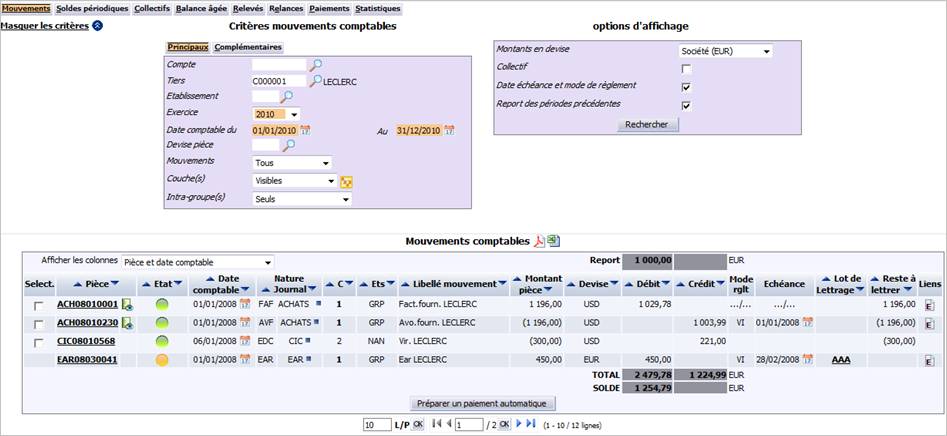
Task: Open the Afficher les colonnes dropdown
Action: coord(197,263)
